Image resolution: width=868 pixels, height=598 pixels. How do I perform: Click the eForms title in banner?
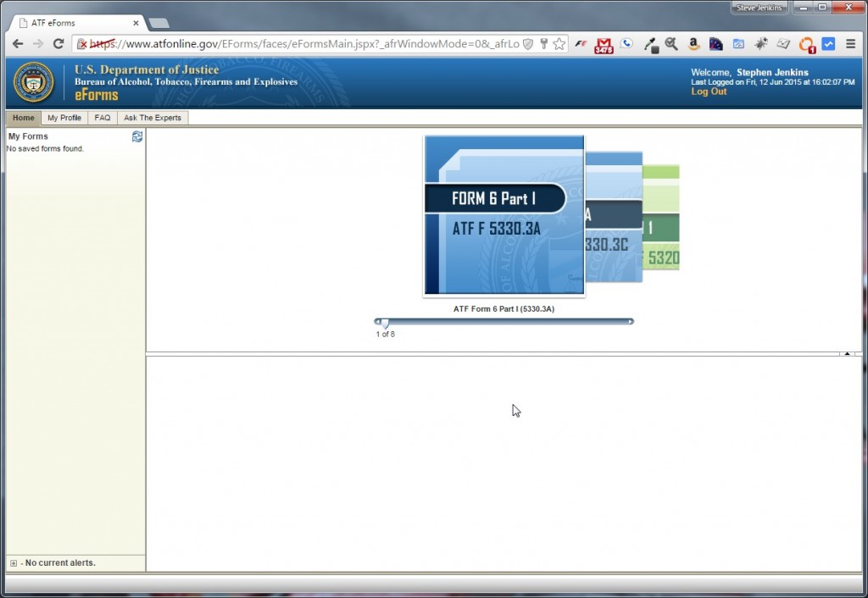(x=97, y=95)
